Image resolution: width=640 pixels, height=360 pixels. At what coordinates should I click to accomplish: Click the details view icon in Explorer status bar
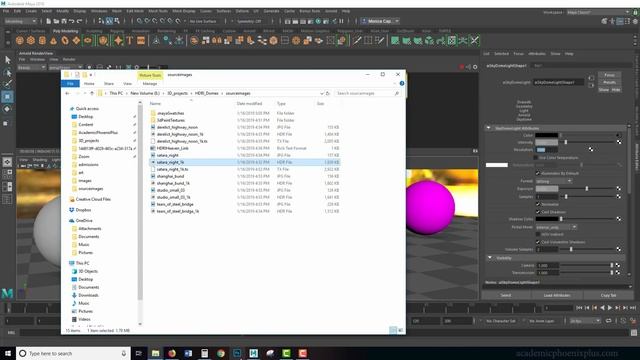tap(393, 330)
